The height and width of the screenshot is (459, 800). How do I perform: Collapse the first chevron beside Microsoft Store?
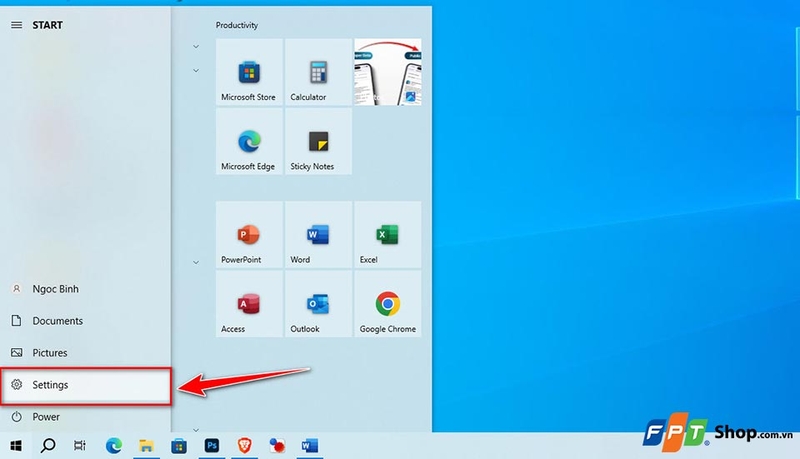(196, 46)
